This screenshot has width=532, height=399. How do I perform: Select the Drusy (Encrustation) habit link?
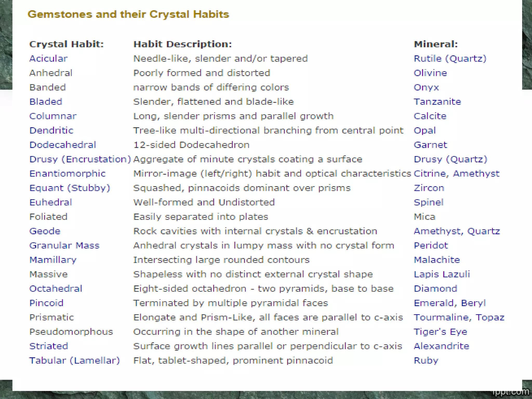point(80,159)
